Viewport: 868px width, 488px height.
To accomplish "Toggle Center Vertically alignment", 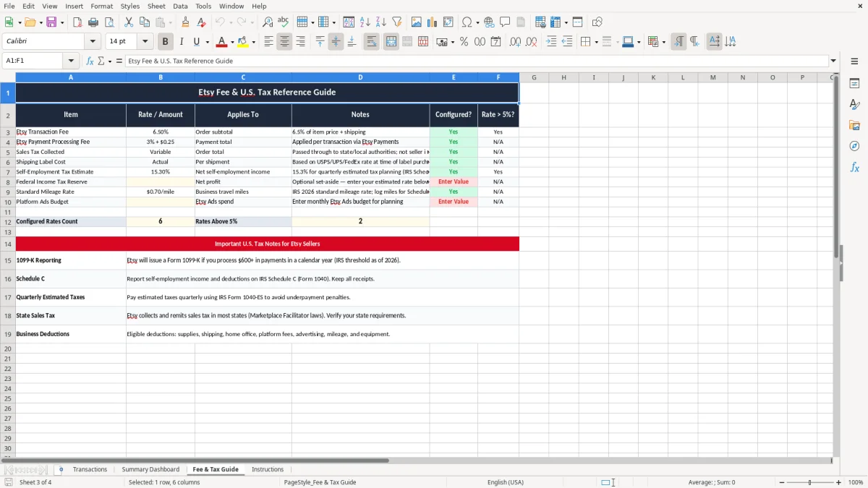I will (336, 42).
